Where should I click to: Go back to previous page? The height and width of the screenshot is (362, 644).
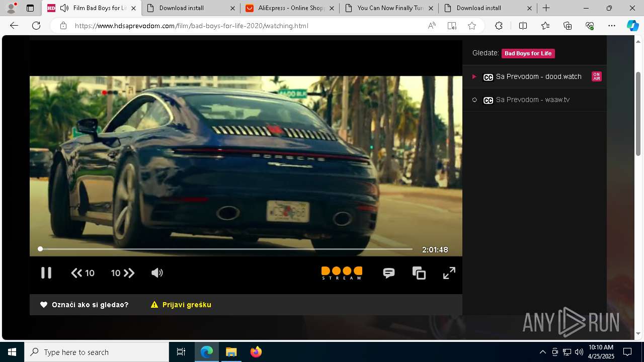[14, 26]
